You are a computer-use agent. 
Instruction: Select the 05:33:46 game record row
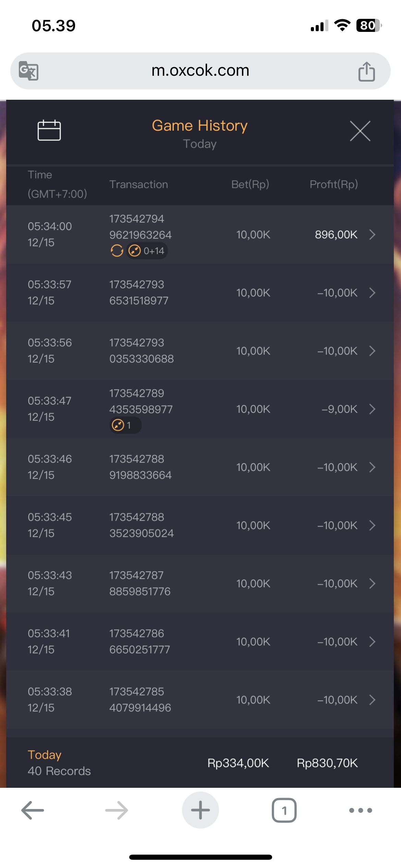pyautogui.click(x=200, y=467)
